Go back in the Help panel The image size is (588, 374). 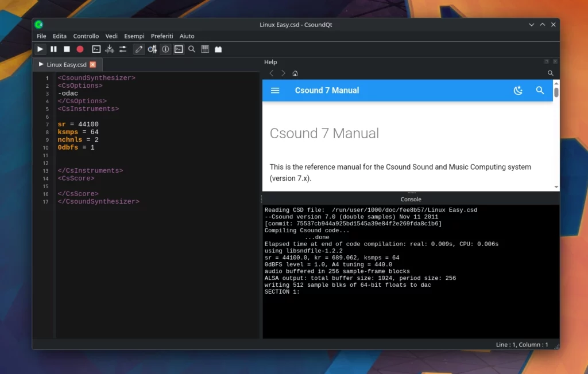pos(272,73)
